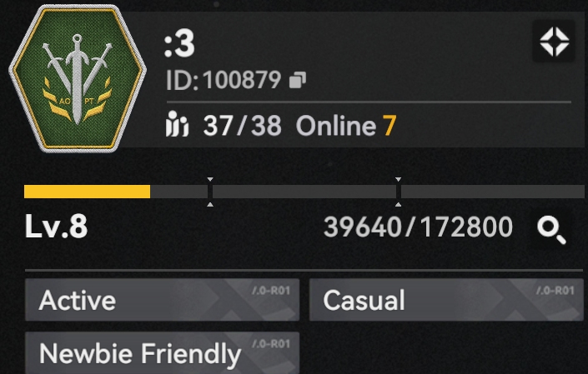The width and height of the screenshot is (588, 374).
Task: Select the Newbie Friendly tag
Action: point(162,352)
